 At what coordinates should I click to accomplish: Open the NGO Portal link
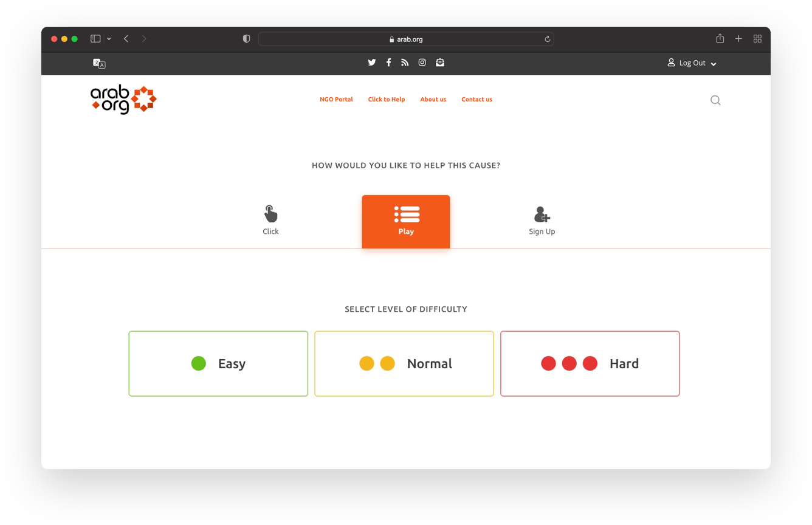[x=336, y=100]
